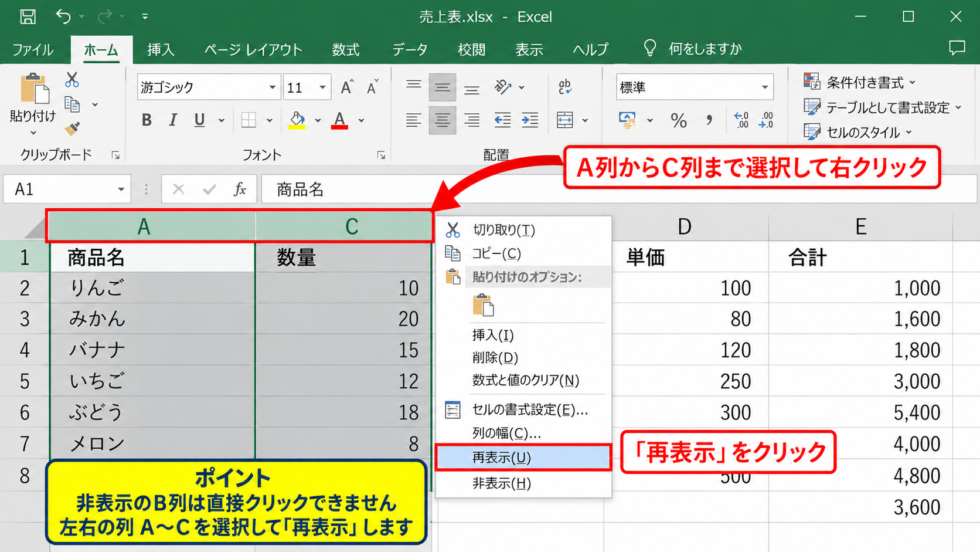Image resolution: width=980 pixels, height=552 pixels.
Task: Toggle Italic formatting
Action: pos(173,120)
